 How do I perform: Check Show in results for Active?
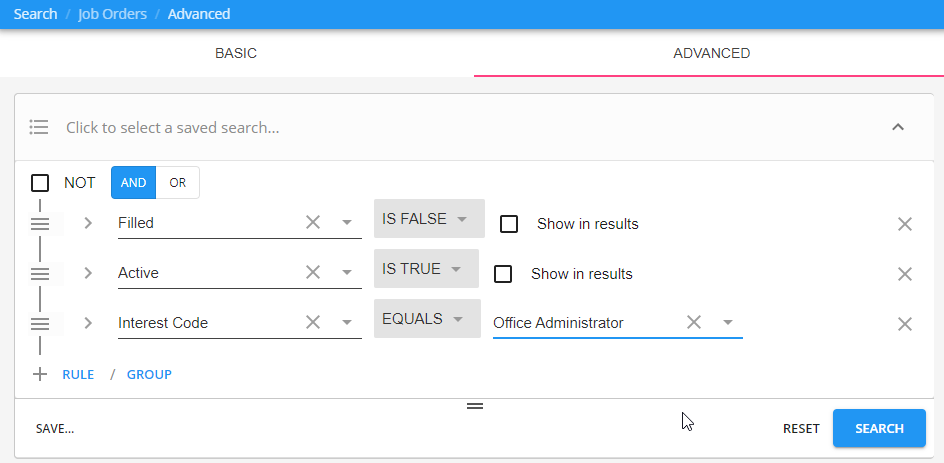tap(503, 274)
